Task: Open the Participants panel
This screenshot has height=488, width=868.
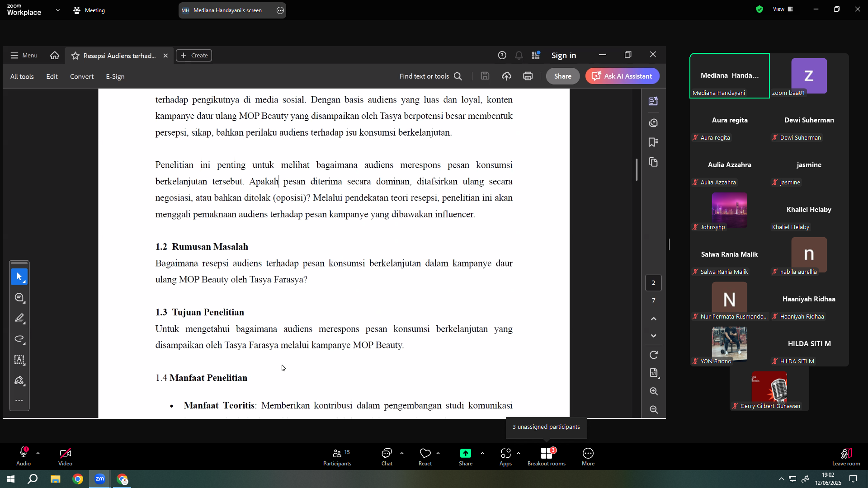Action: tap(337, 457)
